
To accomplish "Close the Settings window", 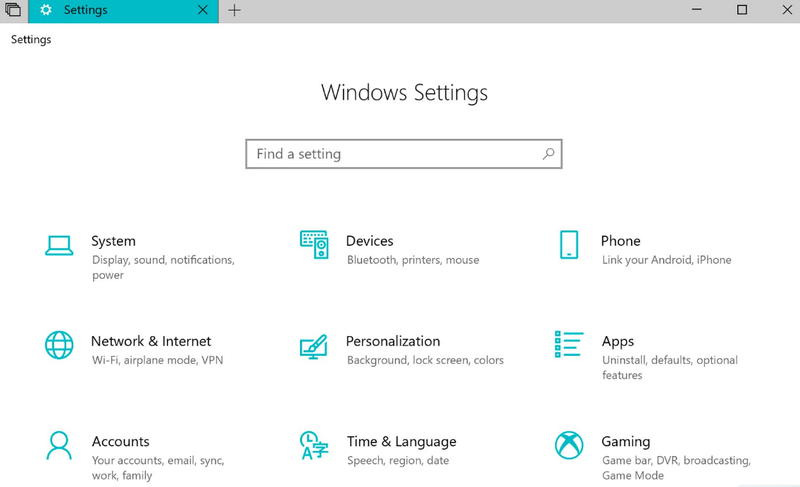I will pyautogui.click(x=787, y=10).
